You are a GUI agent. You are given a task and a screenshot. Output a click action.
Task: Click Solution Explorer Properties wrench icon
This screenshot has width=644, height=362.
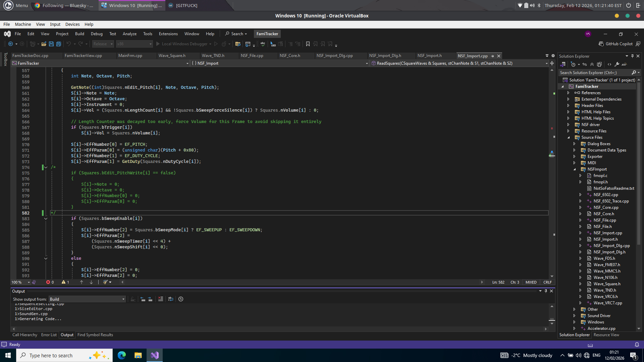pyautogui.click(x=617, y=64)
